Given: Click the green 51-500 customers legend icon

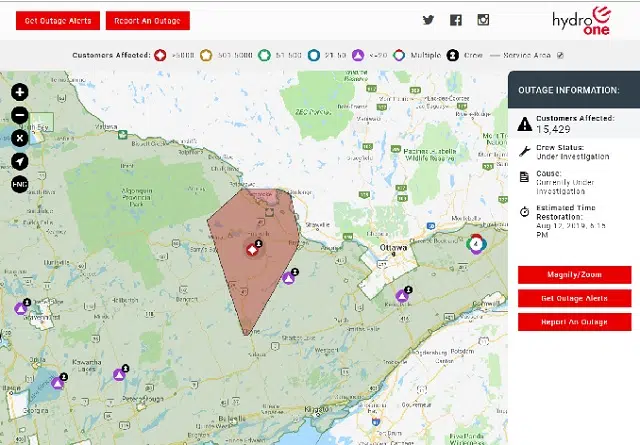Looking at the screenshot, I should coord(264,55).
